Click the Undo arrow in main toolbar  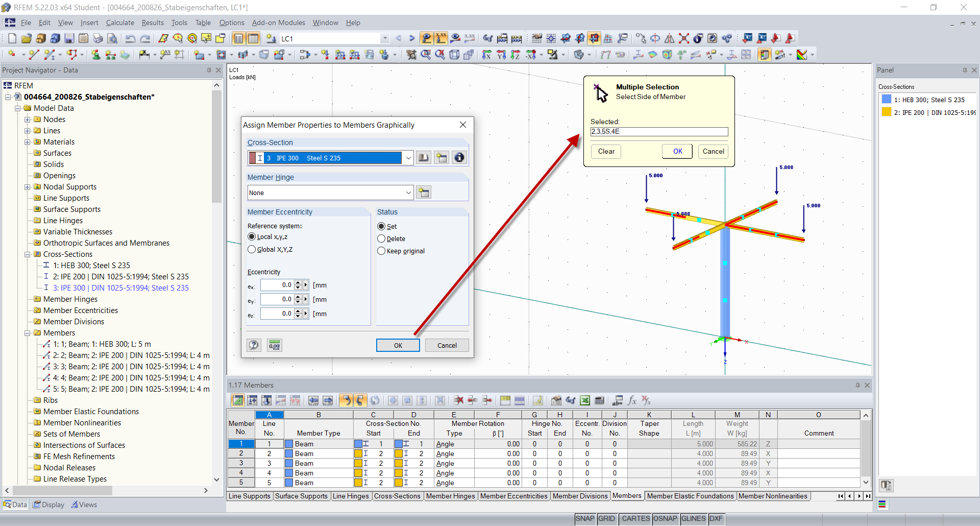point(131,38)
